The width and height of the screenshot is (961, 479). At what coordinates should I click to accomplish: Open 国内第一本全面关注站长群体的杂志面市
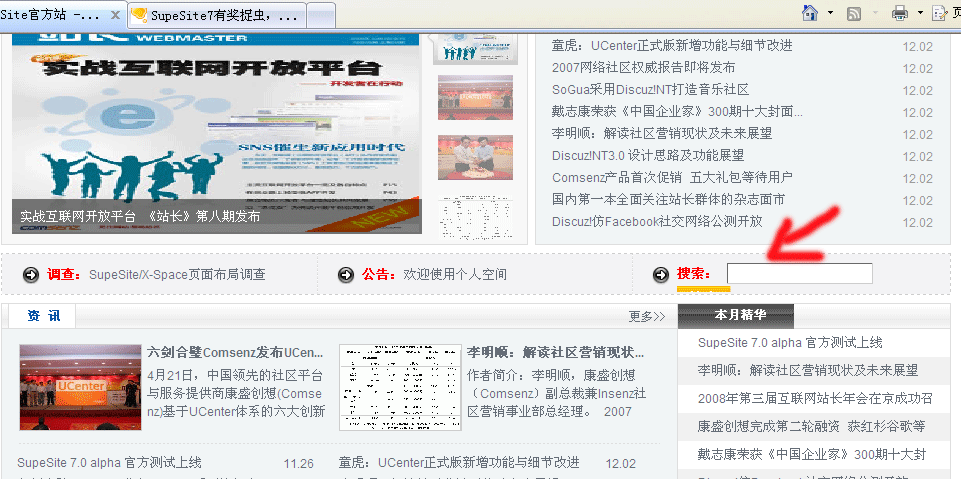668,200
